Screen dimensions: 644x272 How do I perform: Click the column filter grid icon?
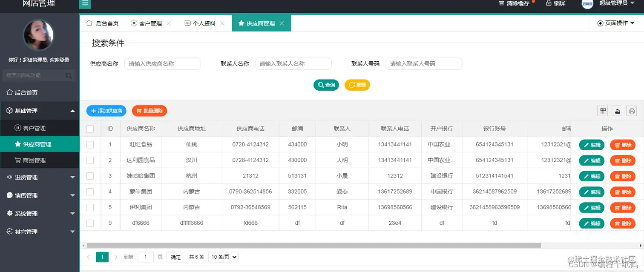603,111
